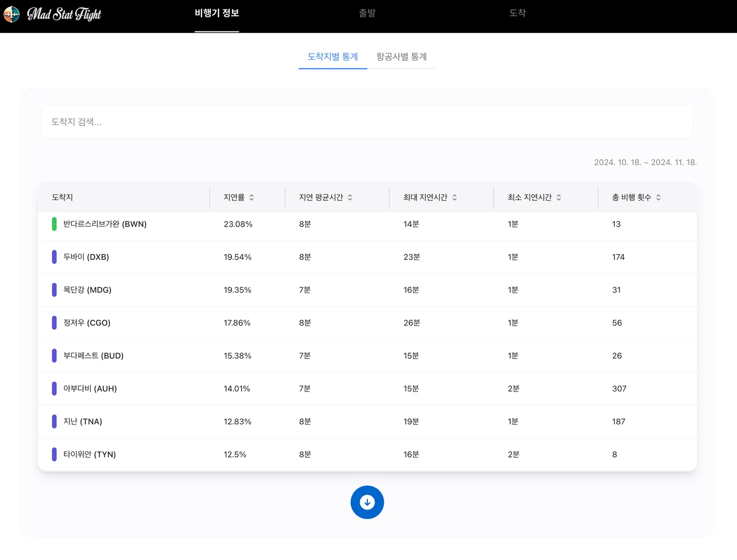Click the 19.54% delay rate value

[238, 257]
